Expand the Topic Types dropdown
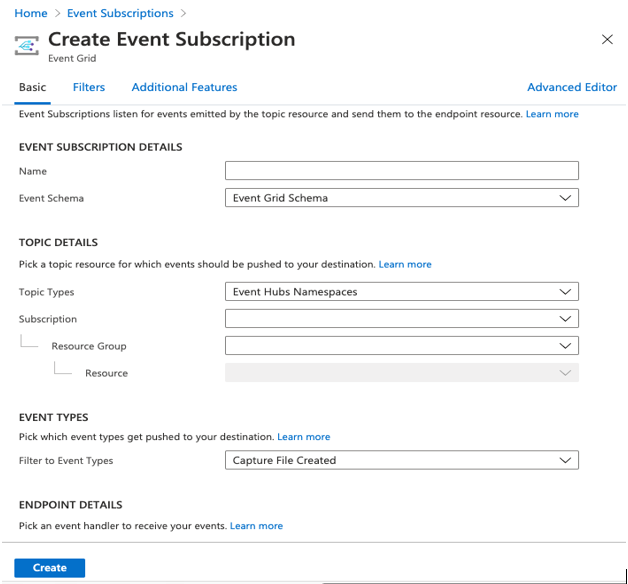Viewport: 628px width, 584px height. coord(401,292)
